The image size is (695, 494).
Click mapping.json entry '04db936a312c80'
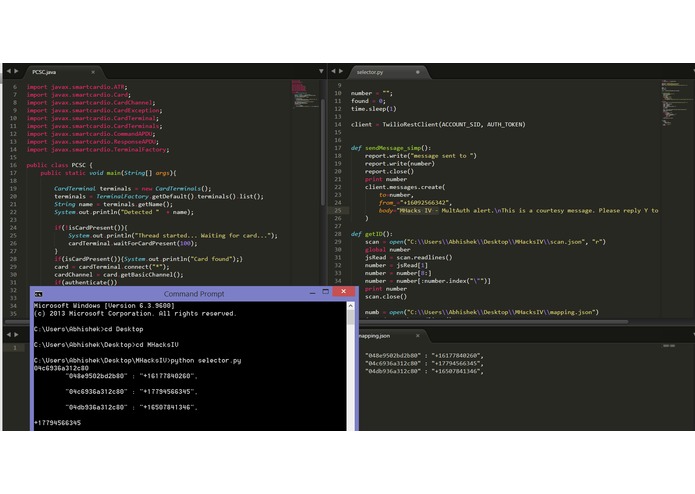pos(425,371)
